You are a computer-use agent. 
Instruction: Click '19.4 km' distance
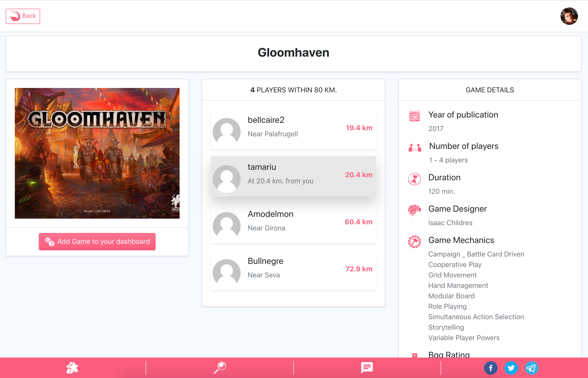359,128
